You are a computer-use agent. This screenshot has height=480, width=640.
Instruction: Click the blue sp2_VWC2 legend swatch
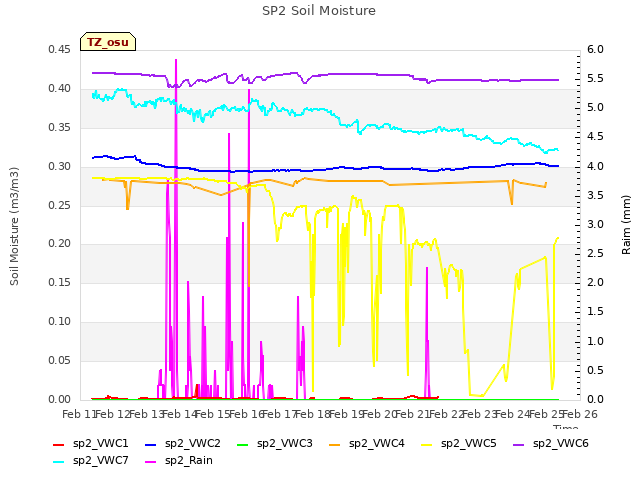click(151, 444)
